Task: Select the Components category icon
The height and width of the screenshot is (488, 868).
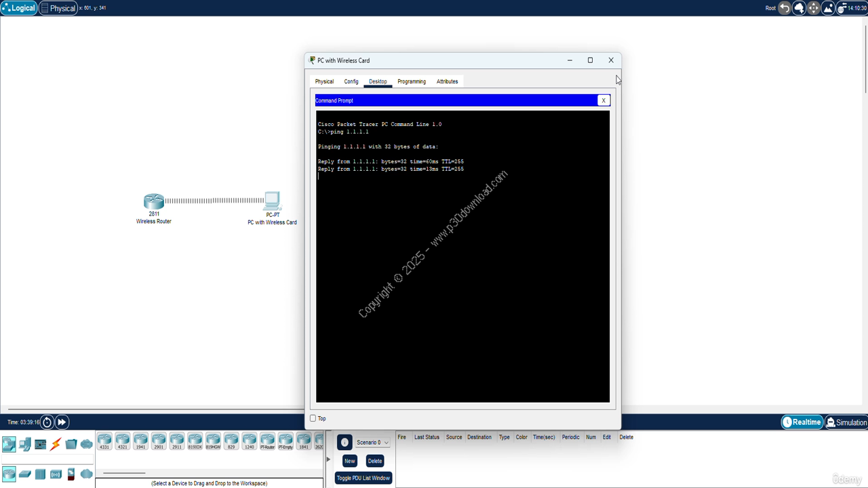Action: coord(41,445)
